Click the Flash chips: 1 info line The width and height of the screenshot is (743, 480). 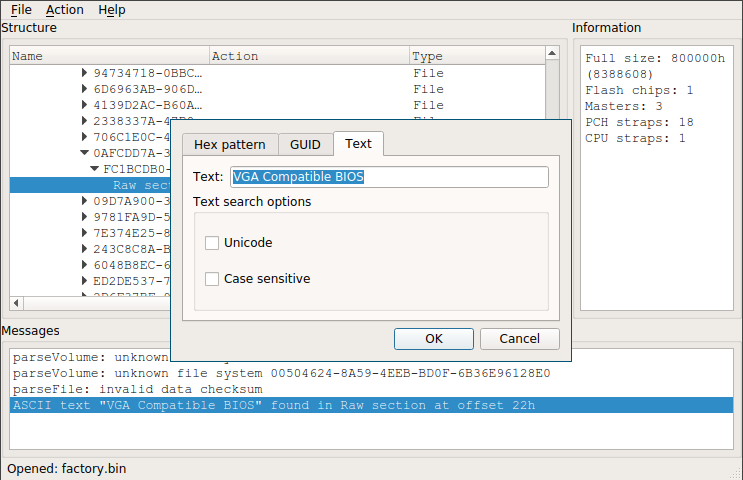coord(639,90)
